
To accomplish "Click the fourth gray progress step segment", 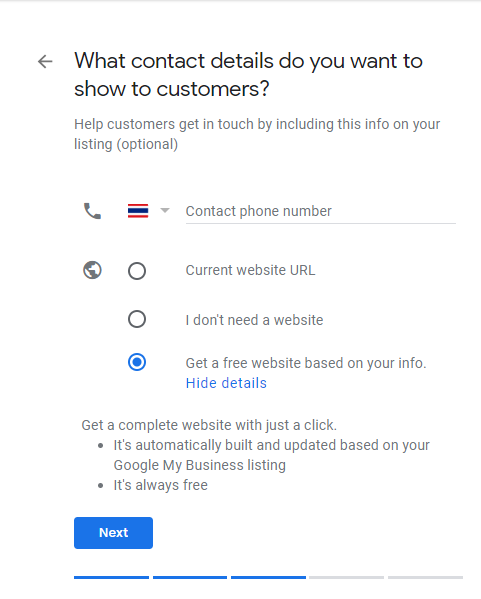I will (x=347, y=577).
